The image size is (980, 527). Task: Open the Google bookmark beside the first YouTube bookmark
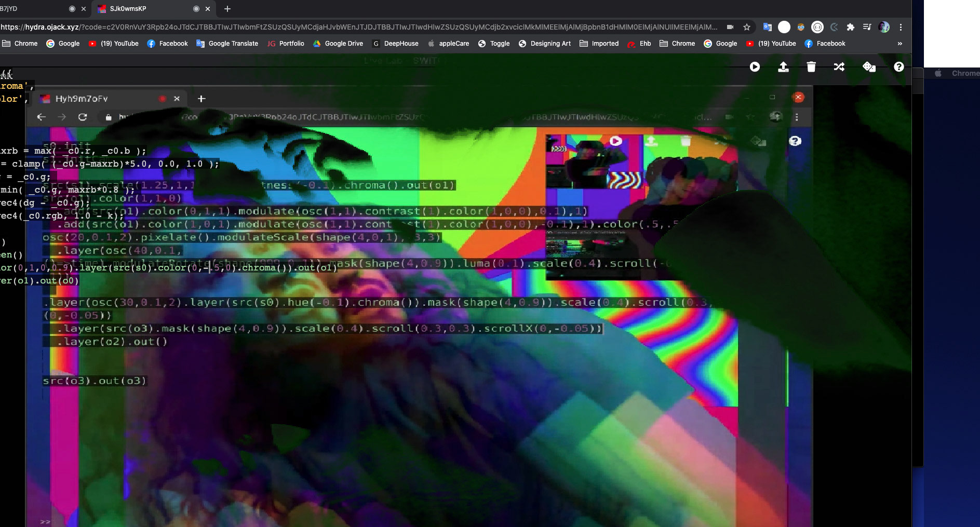[63, 44]
